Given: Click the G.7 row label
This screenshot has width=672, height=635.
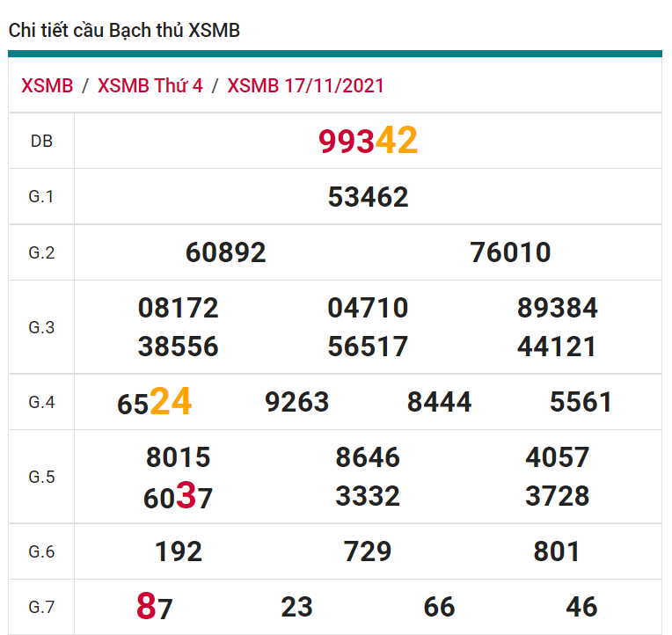Looking at the screenshot, I should (x=41, y=607).
